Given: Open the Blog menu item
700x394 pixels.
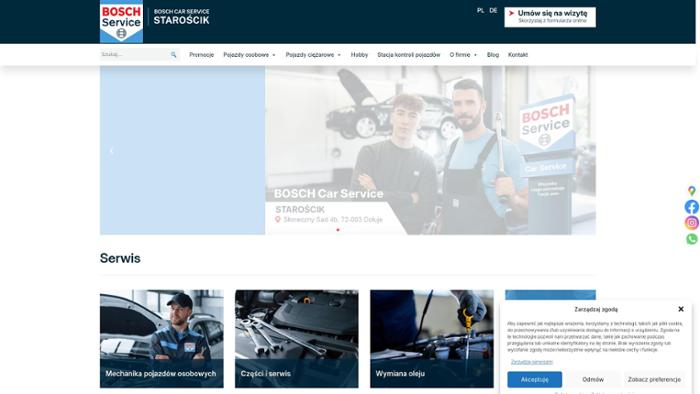Looking at the screenshot, I should 493,55.
